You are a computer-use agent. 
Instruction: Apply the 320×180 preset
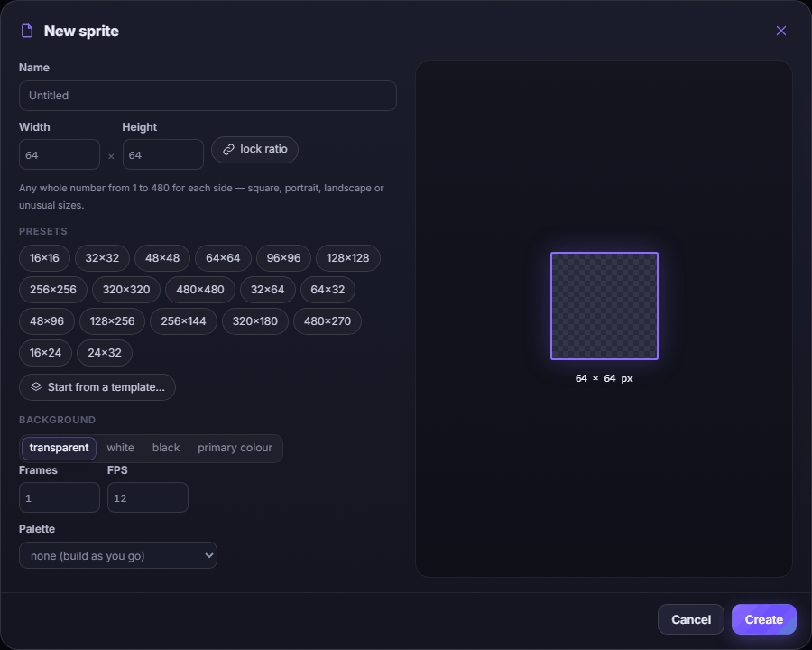tap(255, 321)
